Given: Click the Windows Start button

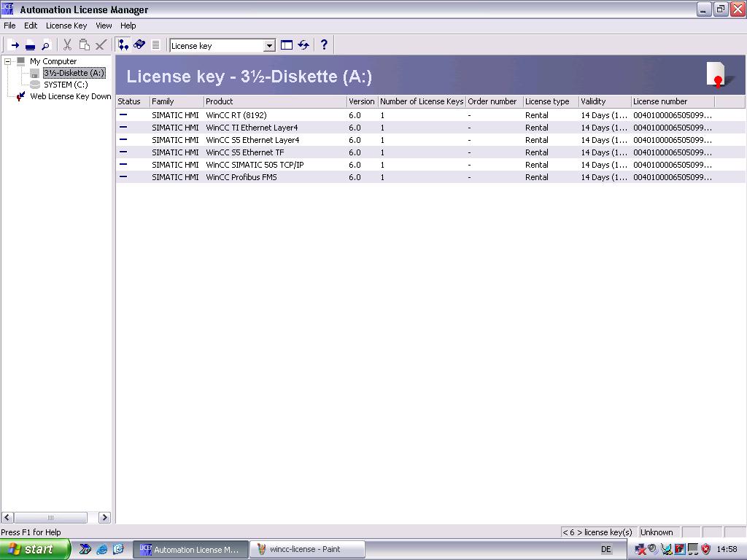Looking at the screenshot, I should tap(35, 549).
